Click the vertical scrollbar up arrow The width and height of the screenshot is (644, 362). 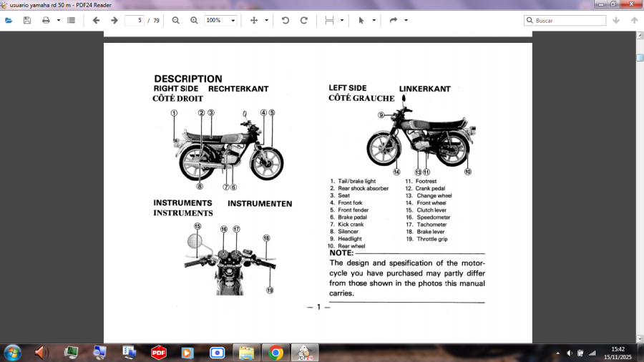(638, 41)
